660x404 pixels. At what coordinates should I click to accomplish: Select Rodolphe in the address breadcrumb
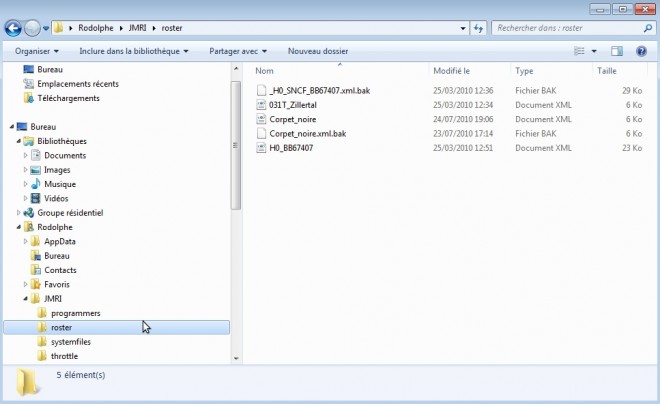96,28
